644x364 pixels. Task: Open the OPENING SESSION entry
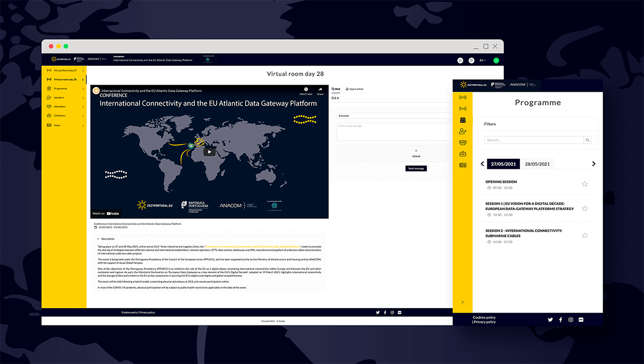pos(501,182)
